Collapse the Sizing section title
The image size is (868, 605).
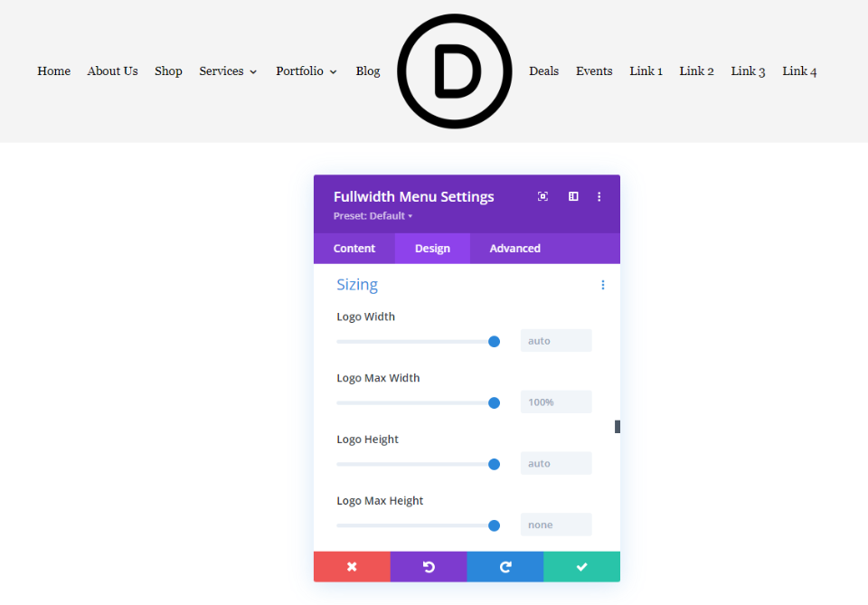[x=357, y=285]
